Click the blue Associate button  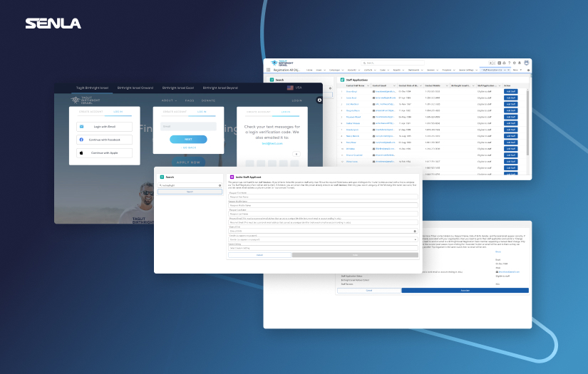coord(465,291)
